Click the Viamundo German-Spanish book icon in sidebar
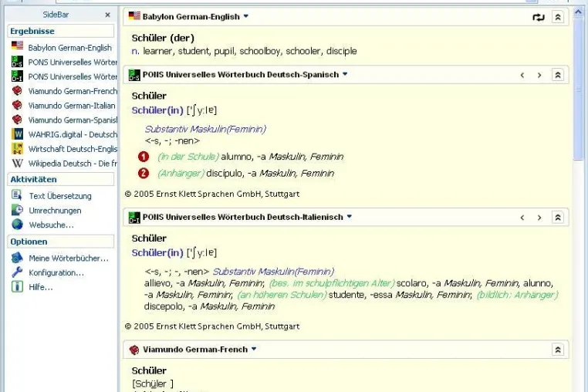Screen dimensions: 588x392 [x=17, y=120]
